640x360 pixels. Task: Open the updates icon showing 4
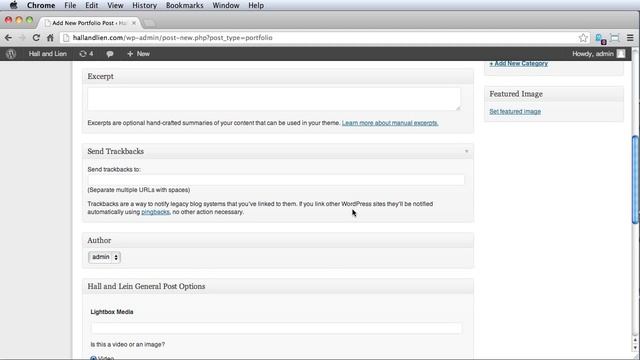[x=86, y=54]
